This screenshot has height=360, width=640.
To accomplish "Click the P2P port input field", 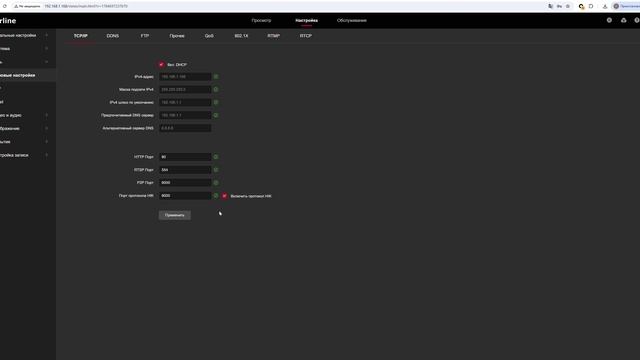I will [185, 183].
